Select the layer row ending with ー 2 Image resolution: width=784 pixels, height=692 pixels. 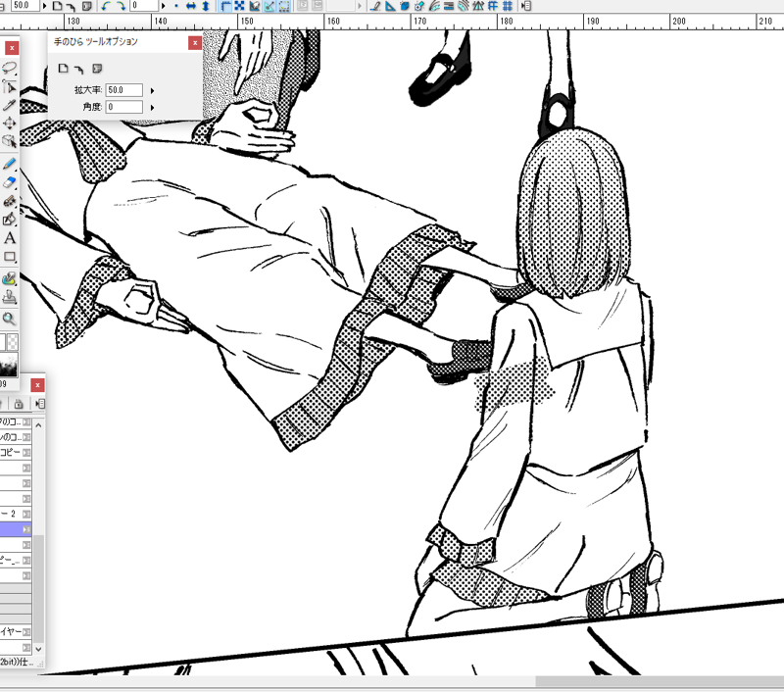(16, 514)
